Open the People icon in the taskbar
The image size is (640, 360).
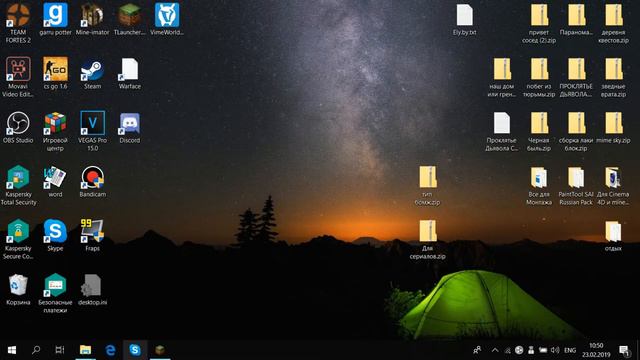[x=477, y=350]
